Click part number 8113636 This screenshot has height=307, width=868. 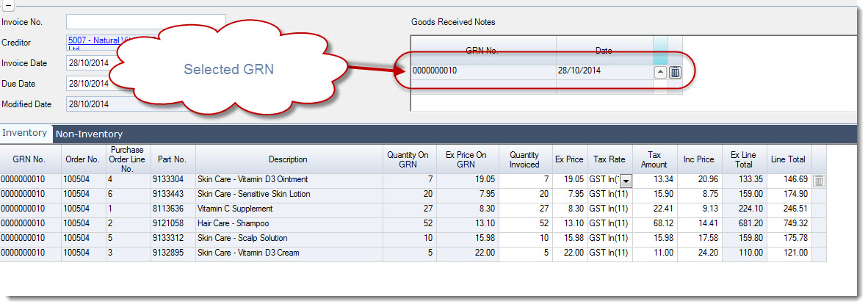coord(172,209)
